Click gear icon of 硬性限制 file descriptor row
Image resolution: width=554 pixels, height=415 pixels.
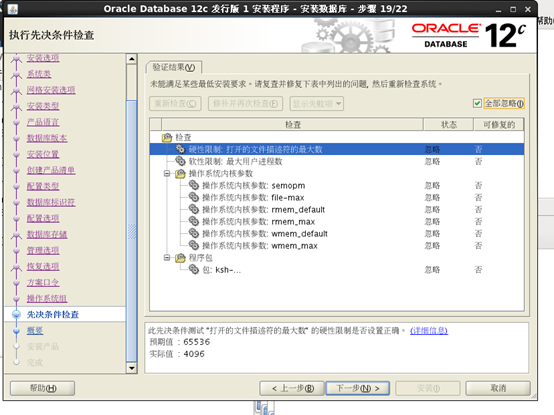pos(181,149)
